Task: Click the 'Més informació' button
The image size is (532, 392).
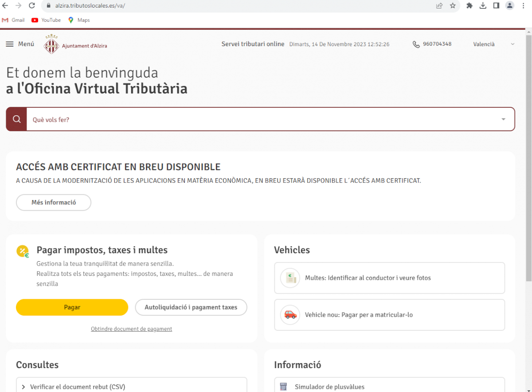Action: 54,203
